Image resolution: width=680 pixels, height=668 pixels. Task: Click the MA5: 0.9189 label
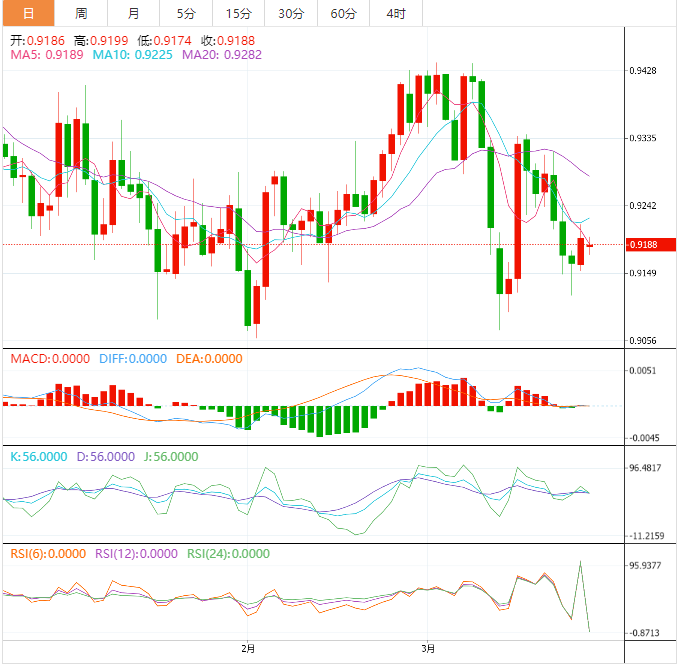[x=47, y=55]
